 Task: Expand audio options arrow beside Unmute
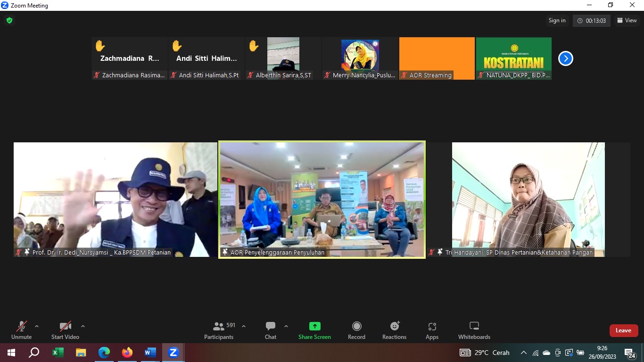(37, 326)
